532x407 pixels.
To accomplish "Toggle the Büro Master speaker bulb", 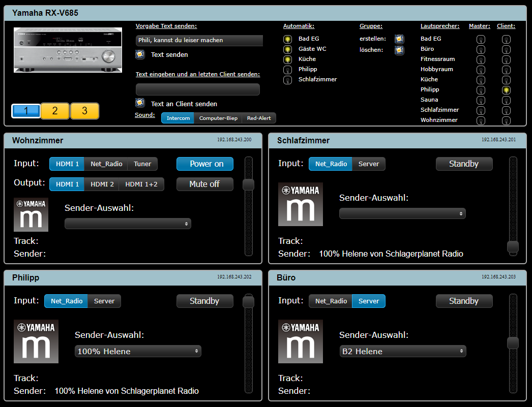I will coord(481,49).
